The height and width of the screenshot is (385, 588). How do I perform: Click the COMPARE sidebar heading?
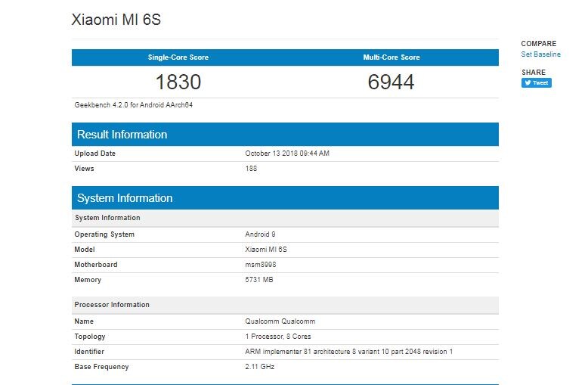[x=539, y=44]
